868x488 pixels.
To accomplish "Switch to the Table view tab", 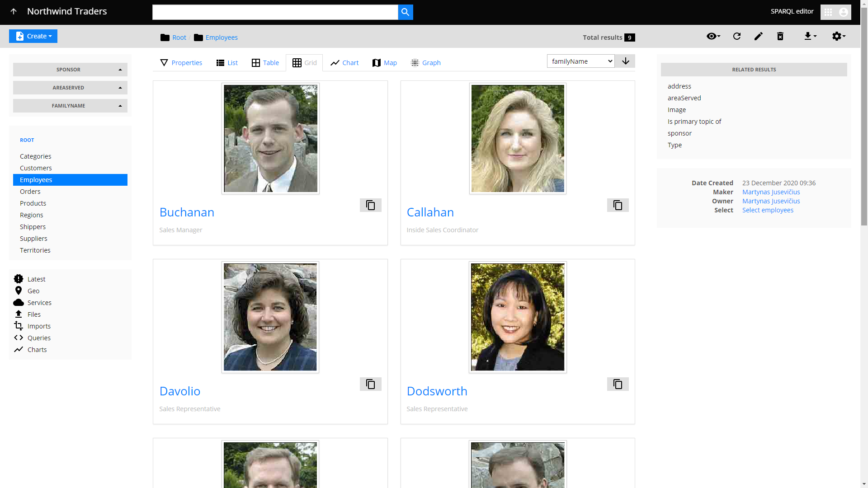I will tap(265, 63).
